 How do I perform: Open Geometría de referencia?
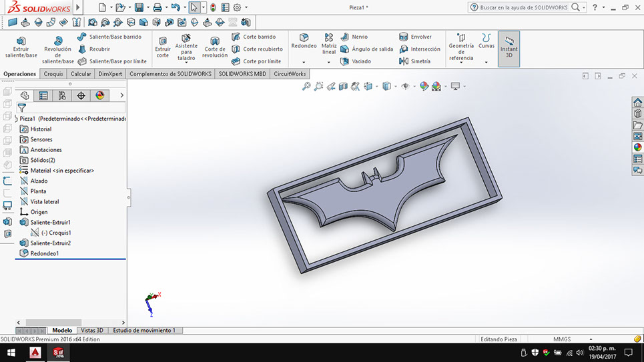[x=461, y=47]
